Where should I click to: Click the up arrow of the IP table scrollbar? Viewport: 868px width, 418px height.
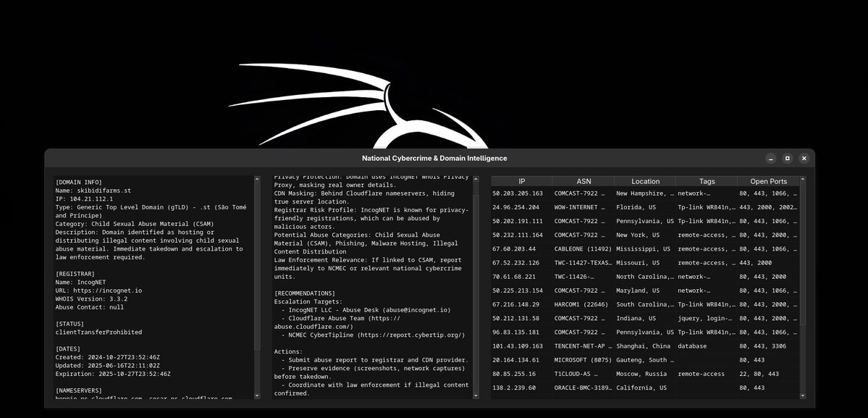(x=804, y=179)
